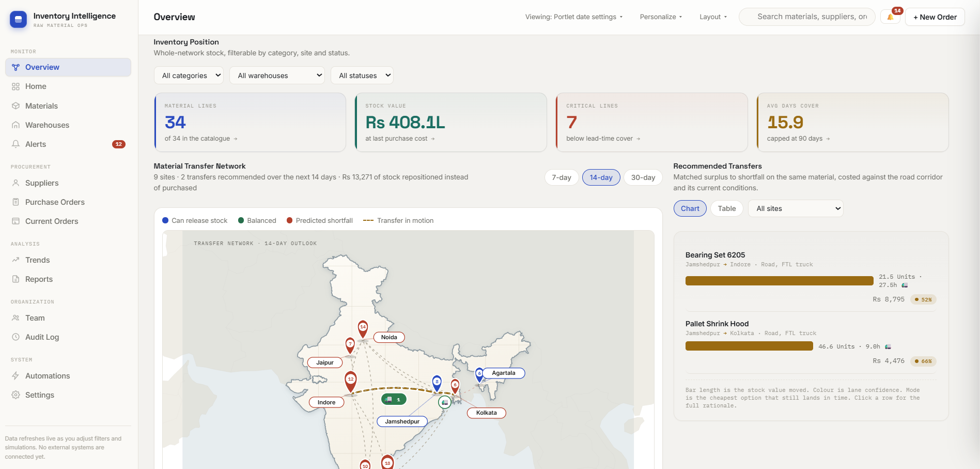Image resolution: width=980 pixels, height=469 pixels.
Task: Select the 30-day outlook toggle
Action: pos(643,177)
